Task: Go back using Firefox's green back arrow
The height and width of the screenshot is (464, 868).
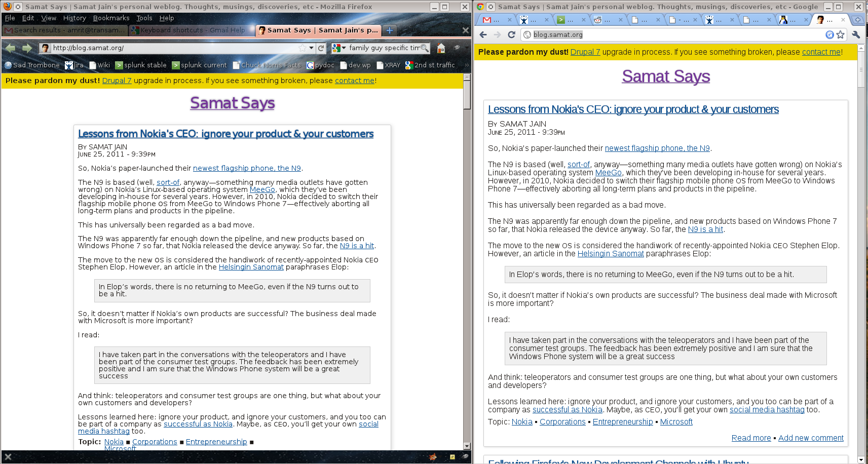Action: (x=11, y=48)
